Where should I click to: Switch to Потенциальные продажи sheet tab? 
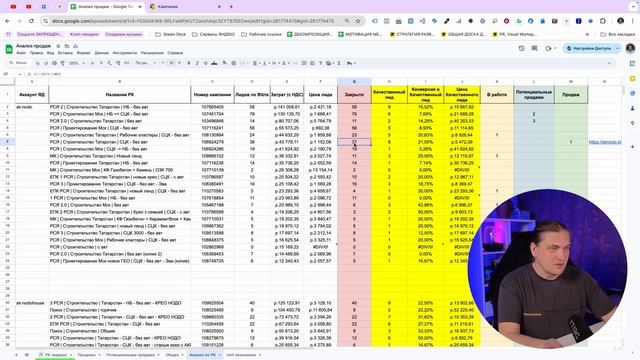(x=131, y=355)
